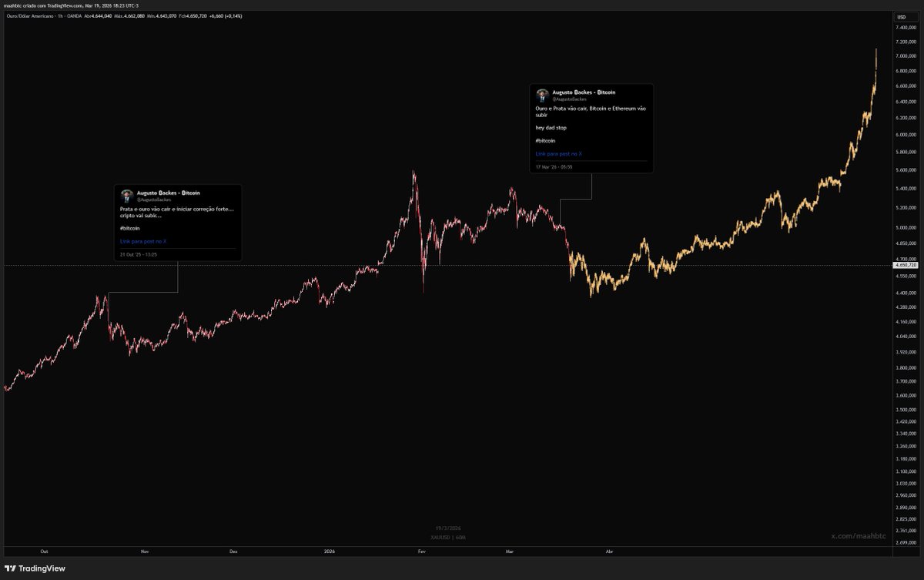924x580 pixels.
Task: Click the "Augusto Backes - Bitcoin" name in March note
Action: pos(584,92)
